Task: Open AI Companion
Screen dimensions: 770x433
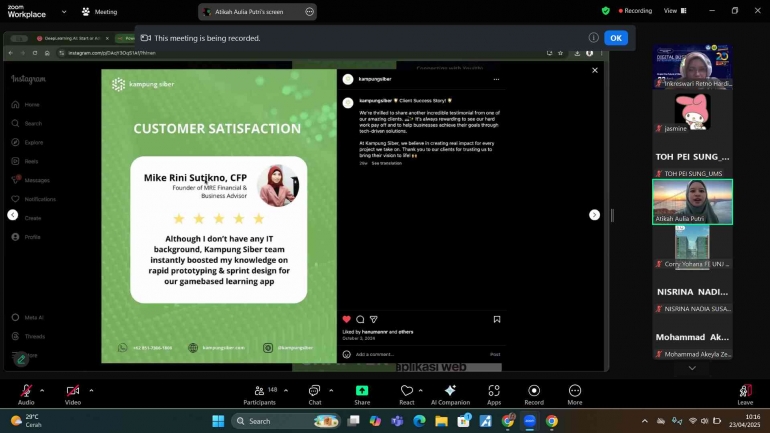Action: [x=450, y=395]
